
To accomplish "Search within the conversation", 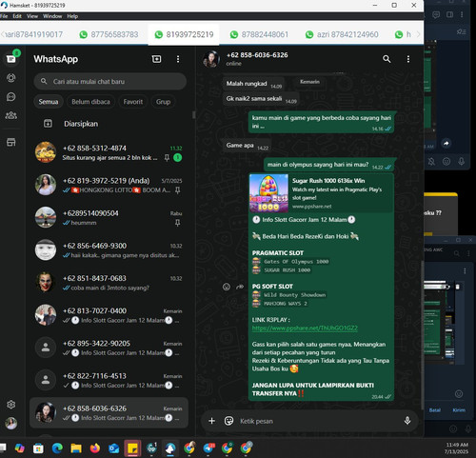I will tap(387, 59).
